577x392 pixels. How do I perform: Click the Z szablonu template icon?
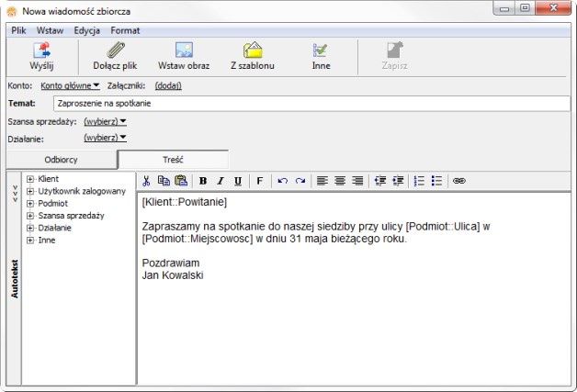point(253,50)
